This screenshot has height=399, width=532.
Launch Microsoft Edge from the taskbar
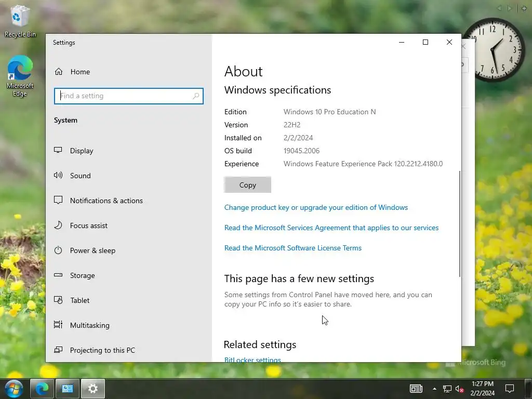(42, 389)
